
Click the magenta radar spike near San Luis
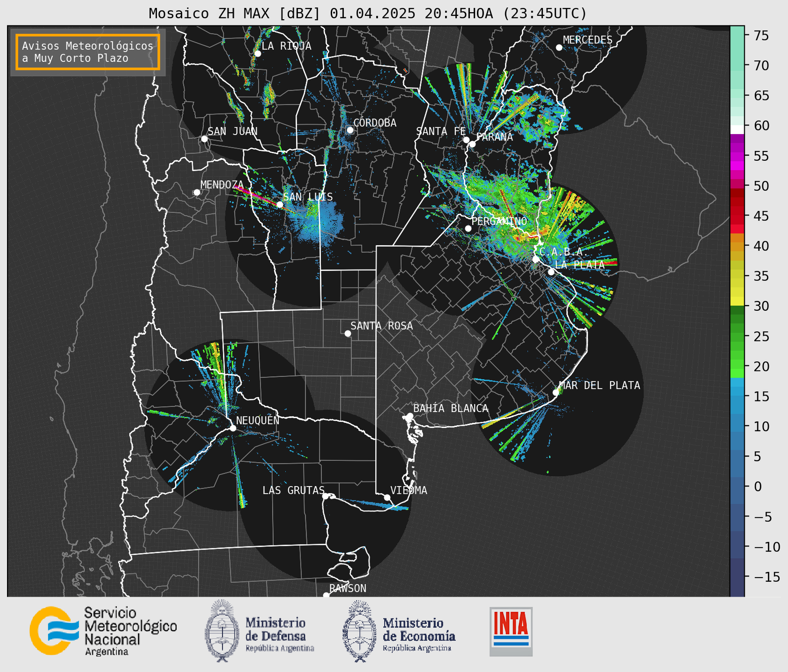pyautogui.click(x=256, y=195)
